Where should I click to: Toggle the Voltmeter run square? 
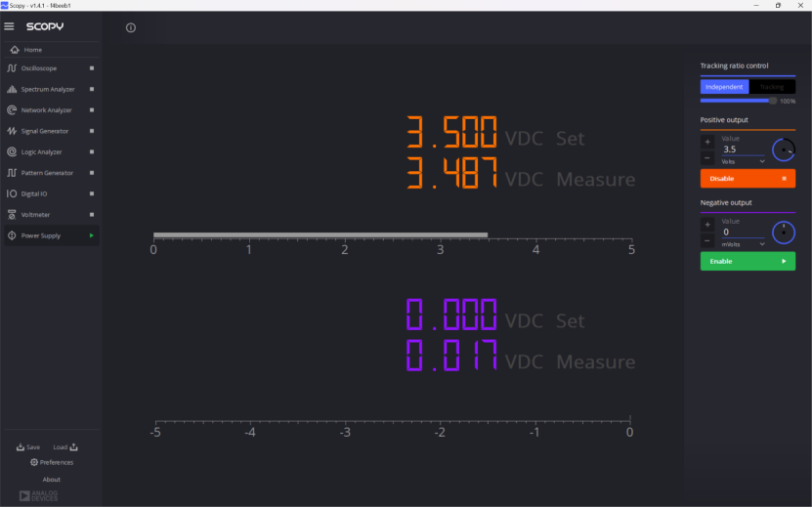[92, 214]
